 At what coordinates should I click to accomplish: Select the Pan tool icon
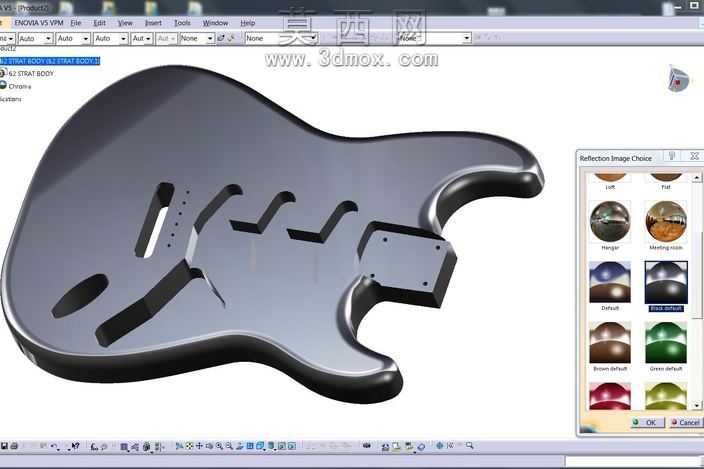click(x=199, y=446)
